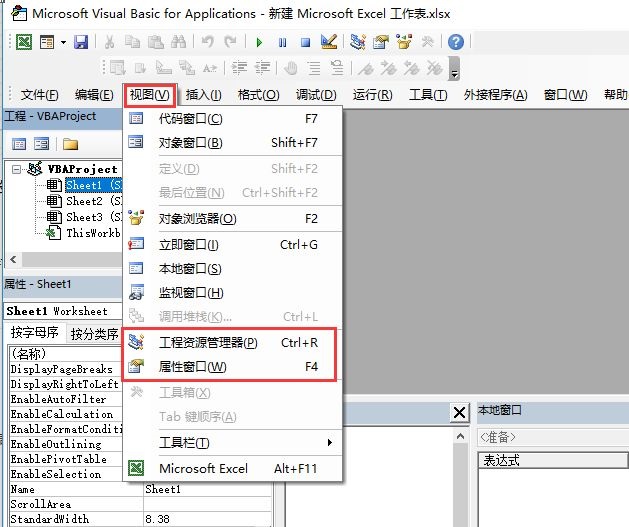This screenshot has width=629, height=527.
Task: Select 对象浏览器(O) menu entry
Action: (x=233, y=219)
